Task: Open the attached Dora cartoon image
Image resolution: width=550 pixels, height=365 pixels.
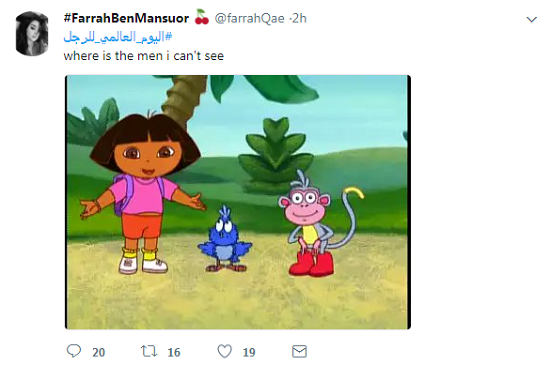Action: [x=238, y=202]
